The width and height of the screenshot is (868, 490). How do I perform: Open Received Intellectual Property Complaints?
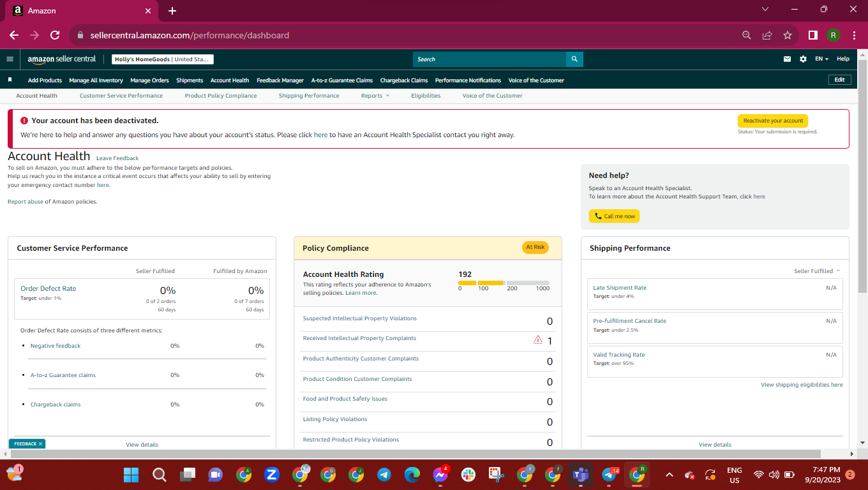(359, 338)
